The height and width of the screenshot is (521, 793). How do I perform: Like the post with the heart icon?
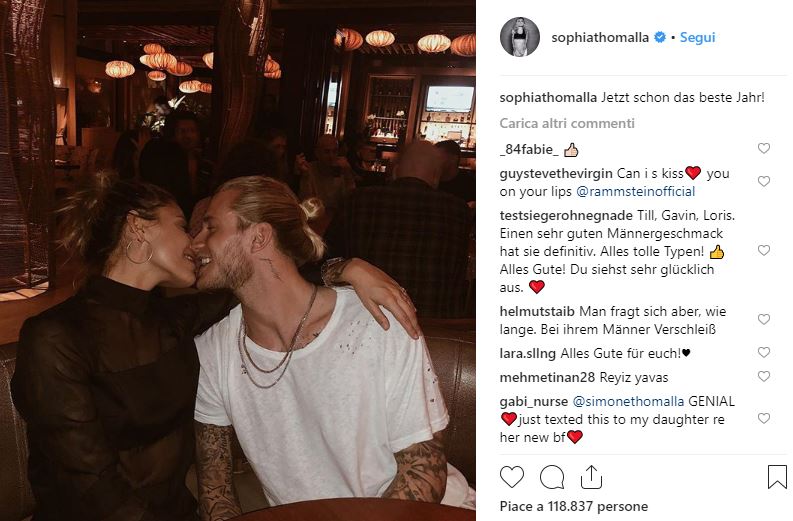(512, 477)
